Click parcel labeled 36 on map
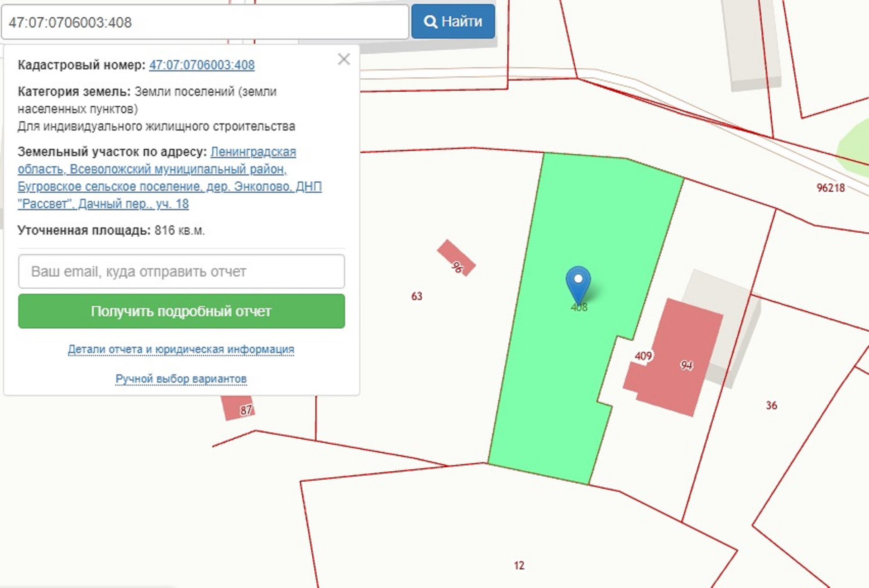This screenshot has width=869, height=588. pyautogui.click(x=771, y=405)
